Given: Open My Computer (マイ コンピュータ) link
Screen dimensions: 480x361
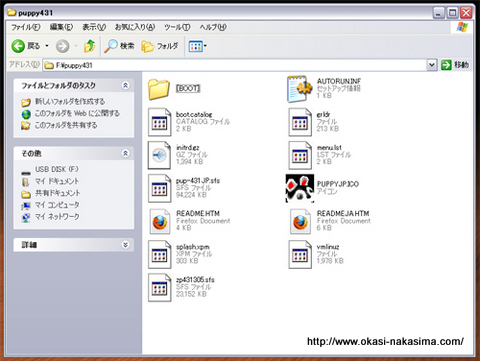Looking at the screenshot, I should (57, 205).
